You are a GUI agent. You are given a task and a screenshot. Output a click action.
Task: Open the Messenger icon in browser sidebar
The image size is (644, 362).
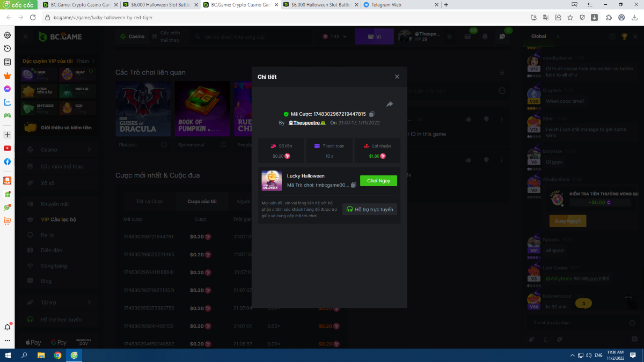[x=8, y=89]
